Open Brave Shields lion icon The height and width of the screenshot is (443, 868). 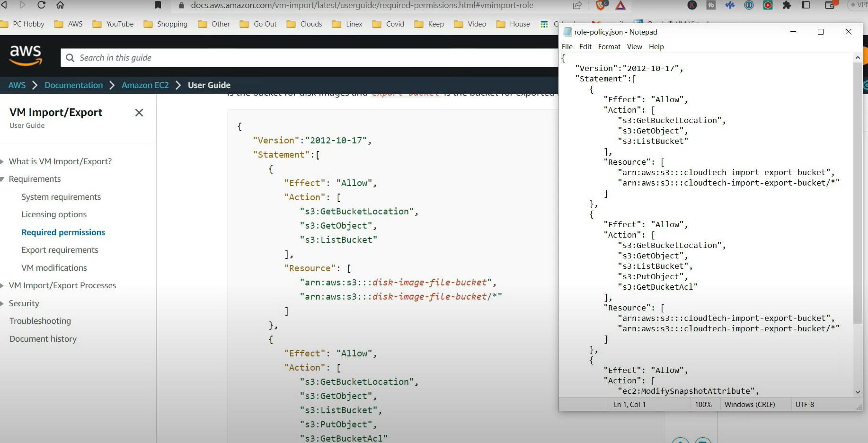pyautogui.click(x=602, y=5)
